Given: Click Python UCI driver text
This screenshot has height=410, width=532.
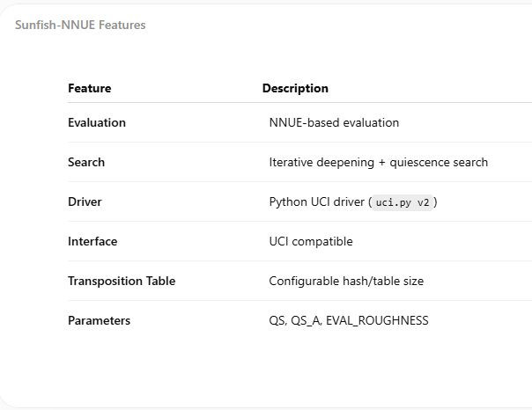Looking at the screenshot, I should 316,202.
